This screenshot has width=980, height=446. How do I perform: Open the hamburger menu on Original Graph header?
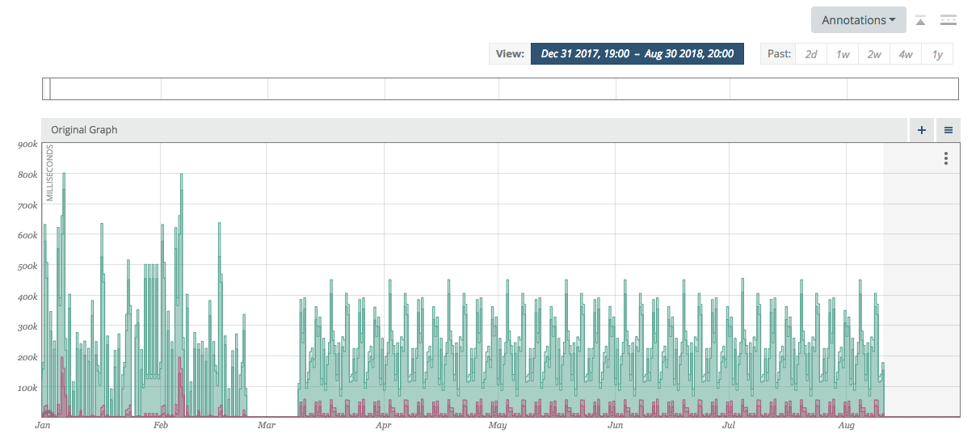(x=948, y=129)
